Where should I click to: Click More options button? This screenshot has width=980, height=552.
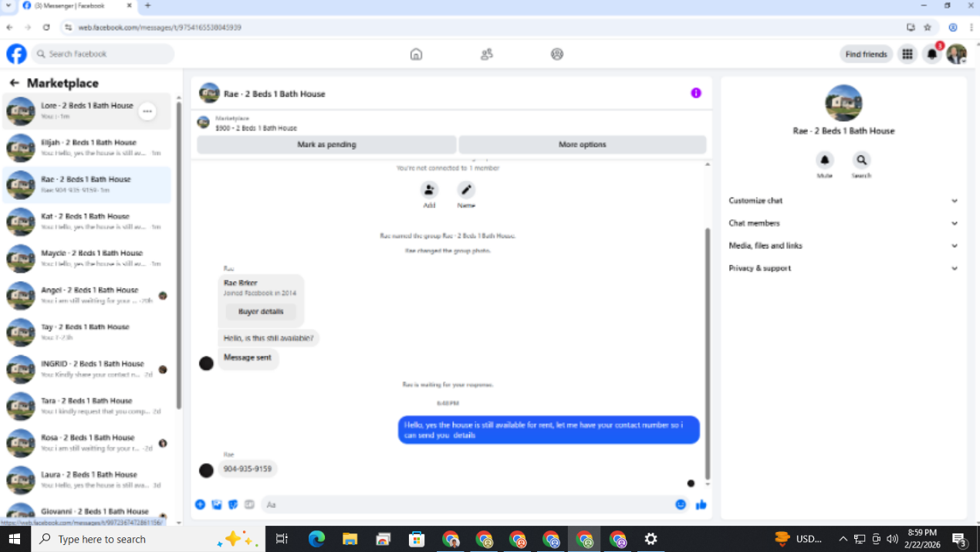click(583, 144)
